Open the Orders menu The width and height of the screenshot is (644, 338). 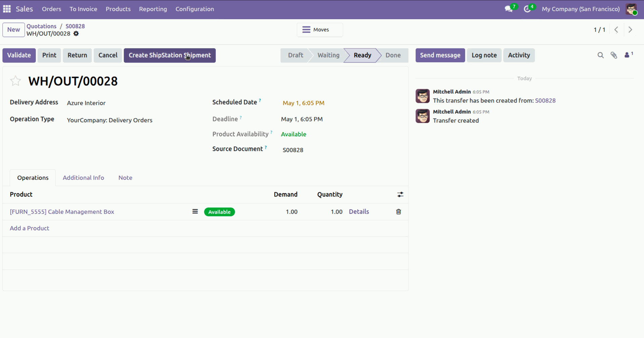point(52,9)
